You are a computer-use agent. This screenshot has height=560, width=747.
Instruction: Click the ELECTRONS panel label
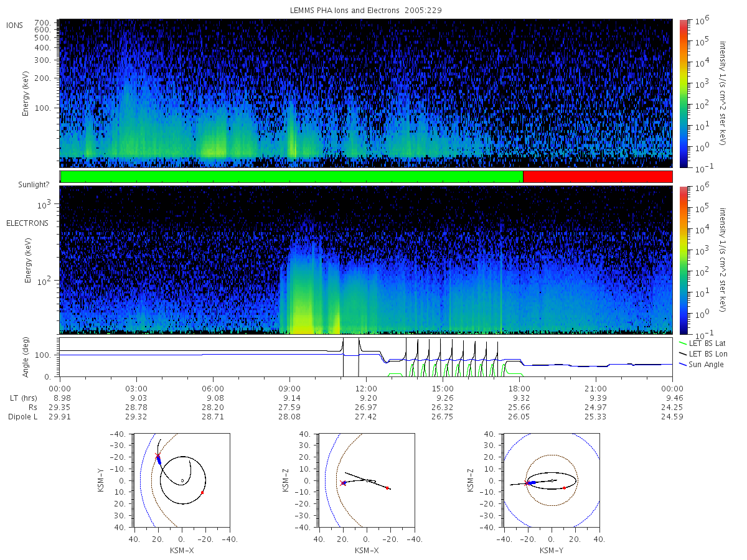(x=27, y=223)
